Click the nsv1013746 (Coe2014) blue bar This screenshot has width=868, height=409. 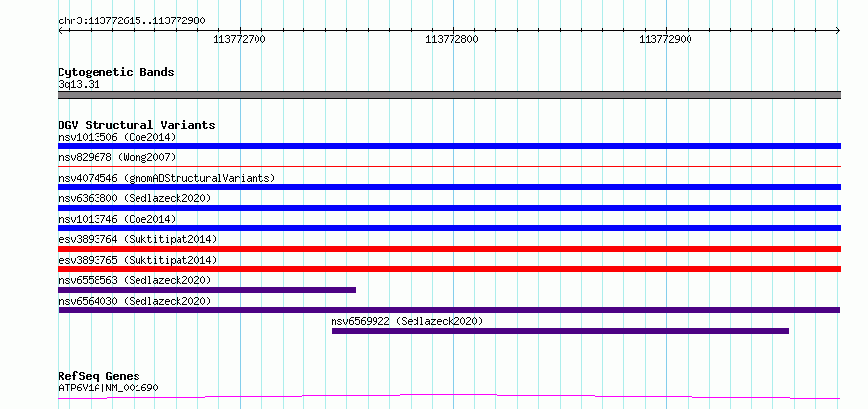tap(449, 228)
